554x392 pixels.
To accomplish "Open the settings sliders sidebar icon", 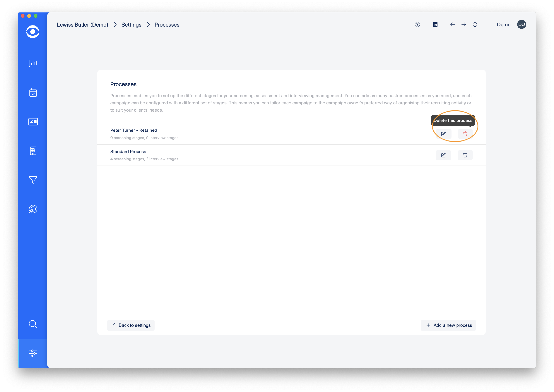I will 33,353.
